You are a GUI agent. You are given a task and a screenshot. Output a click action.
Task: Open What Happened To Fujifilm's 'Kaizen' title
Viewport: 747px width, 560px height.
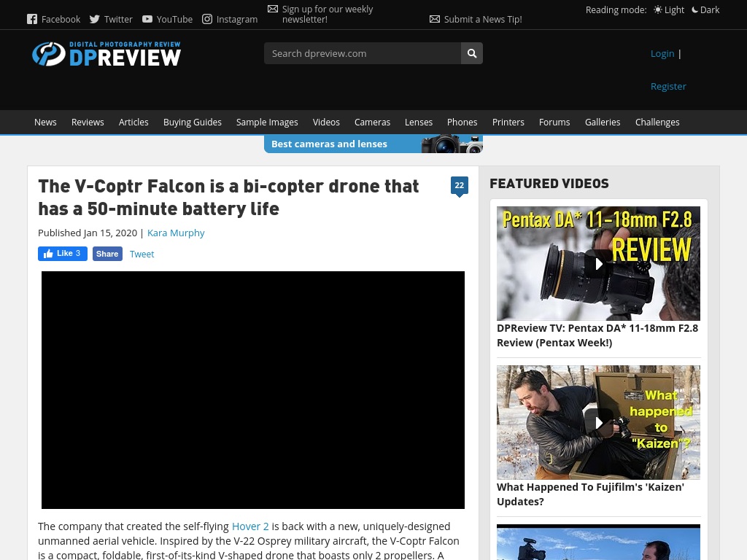(x=591, y=494)
